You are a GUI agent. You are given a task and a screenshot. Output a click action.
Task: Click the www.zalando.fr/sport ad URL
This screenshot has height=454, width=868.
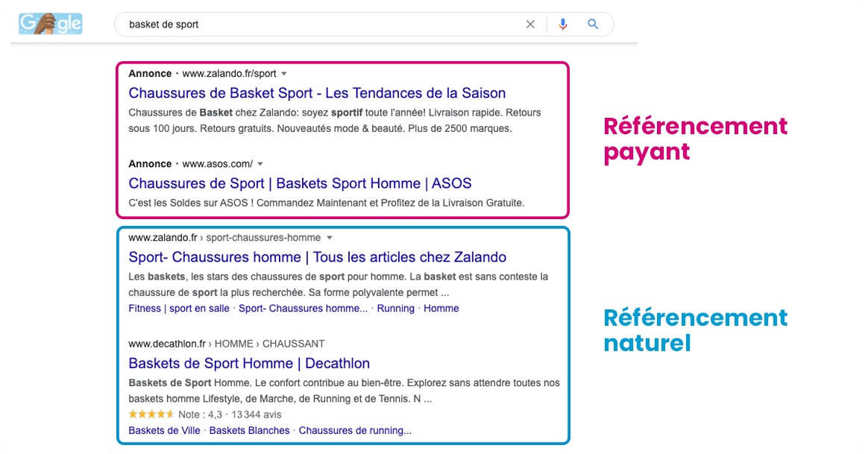[229, 74]
